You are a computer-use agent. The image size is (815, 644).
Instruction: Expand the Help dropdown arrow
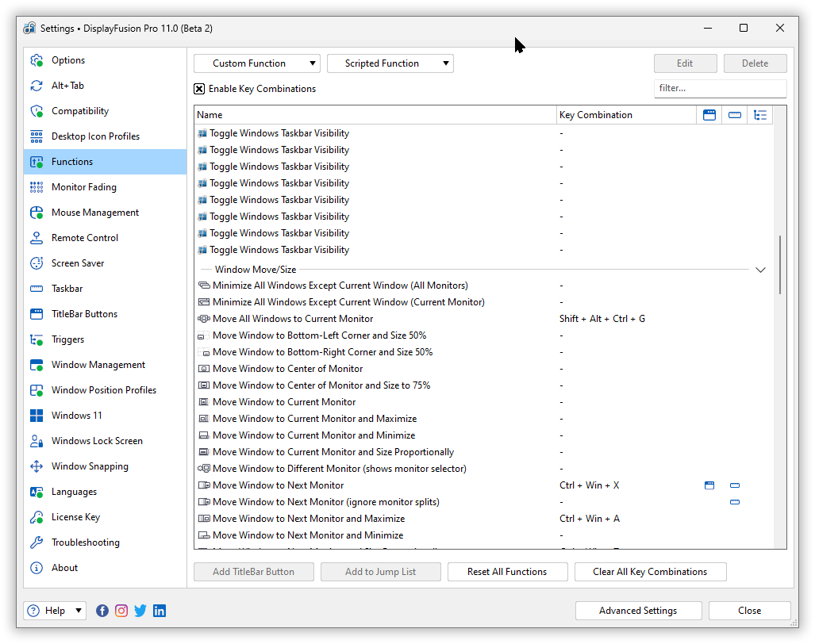point(79,611)
